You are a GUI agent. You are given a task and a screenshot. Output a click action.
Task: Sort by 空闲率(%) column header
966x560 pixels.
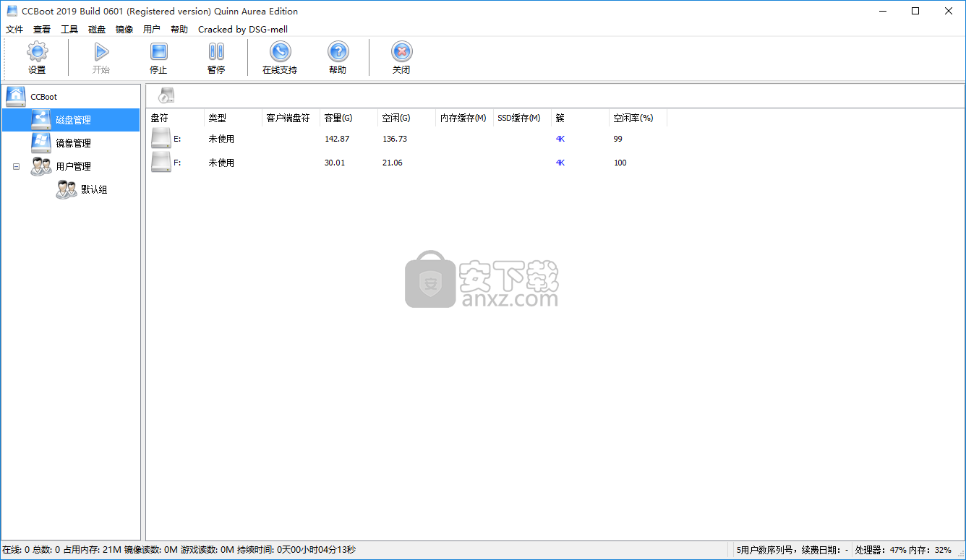(x=638, y=118)
